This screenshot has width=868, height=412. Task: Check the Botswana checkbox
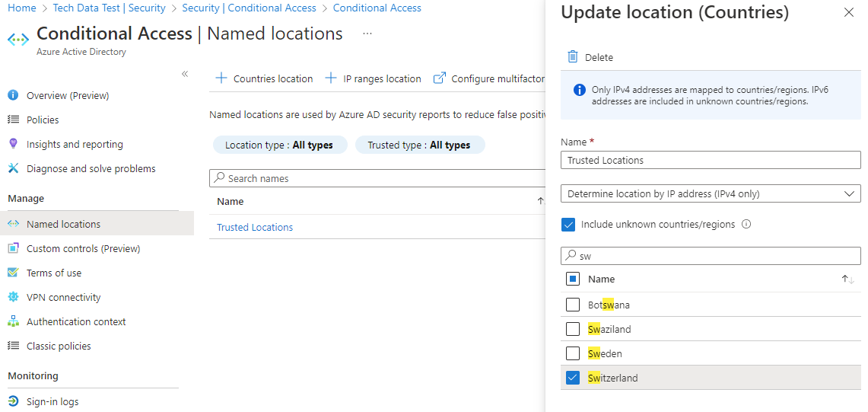573,305
